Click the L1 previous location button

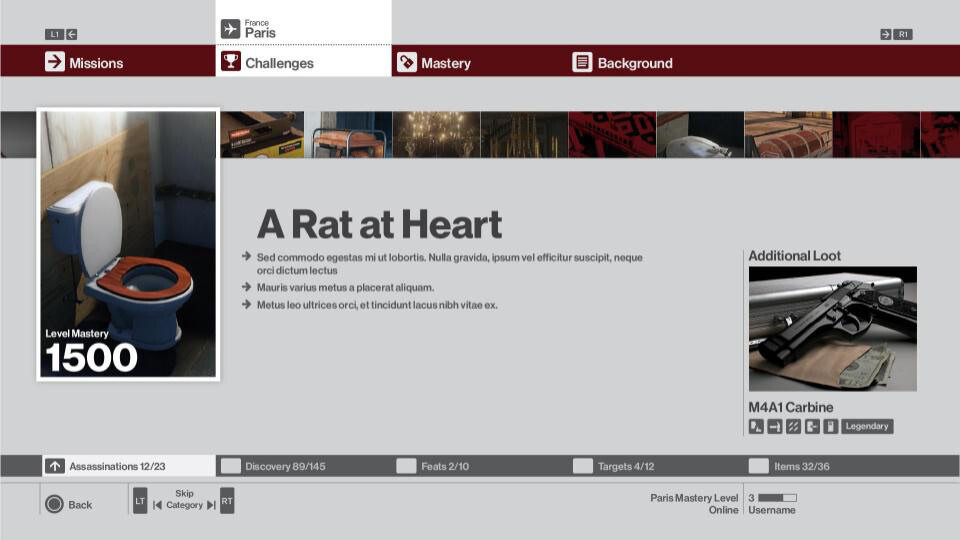(54, 34)
